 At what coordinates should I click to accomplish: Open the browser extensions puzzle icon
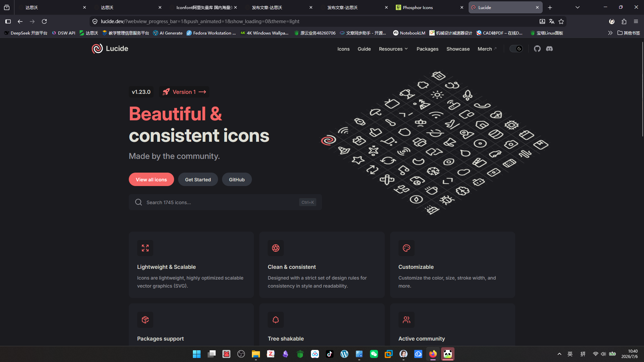click(x=624, y=21)
